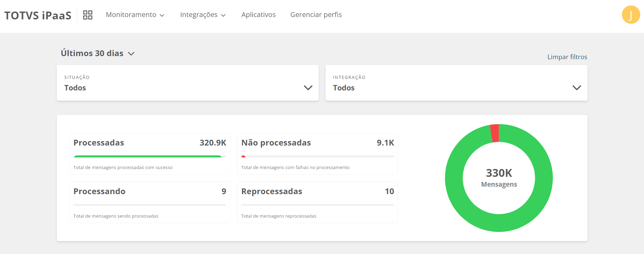
Task: Click the green Processadas progress bar
Action: pyautogui.click(x=147, y=156)
